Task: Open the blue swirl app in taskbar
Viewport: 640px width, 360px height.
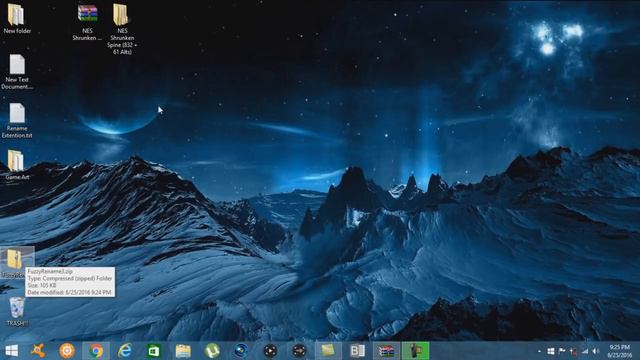Action: [241, 351]
